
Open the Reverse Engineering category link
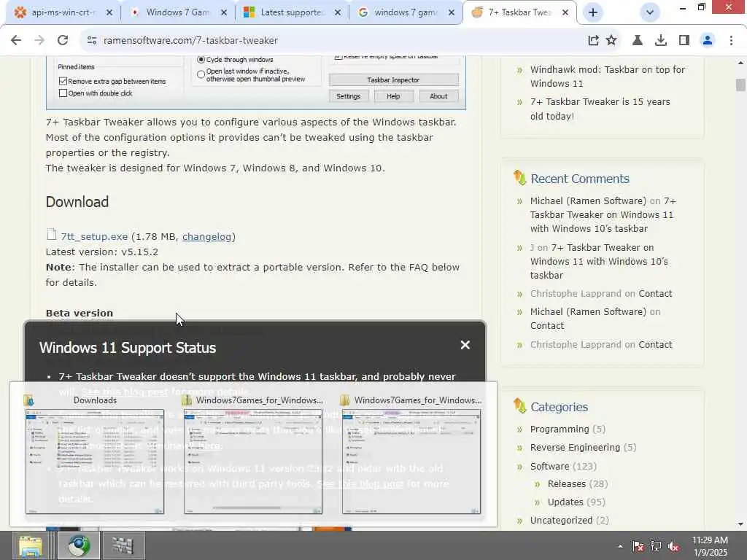[x=575, y=448]
